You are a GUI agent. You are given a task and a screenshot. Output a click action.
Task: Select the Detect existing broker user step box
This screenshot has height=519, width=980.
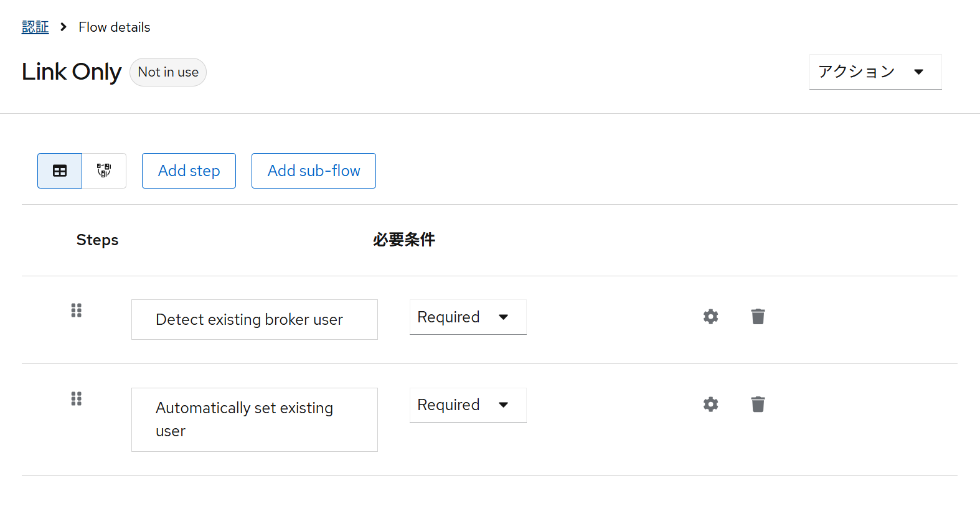[x=255, y=320]
